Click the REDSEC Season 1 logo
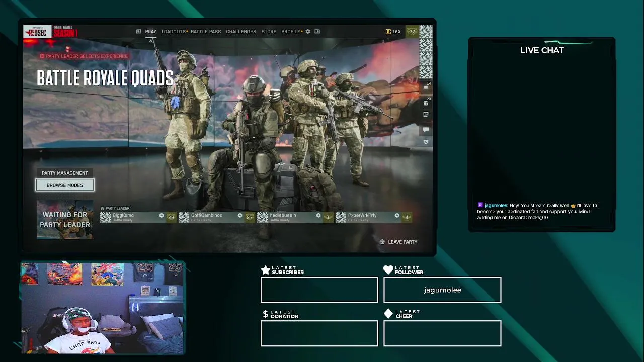 (x=51, y=32)
